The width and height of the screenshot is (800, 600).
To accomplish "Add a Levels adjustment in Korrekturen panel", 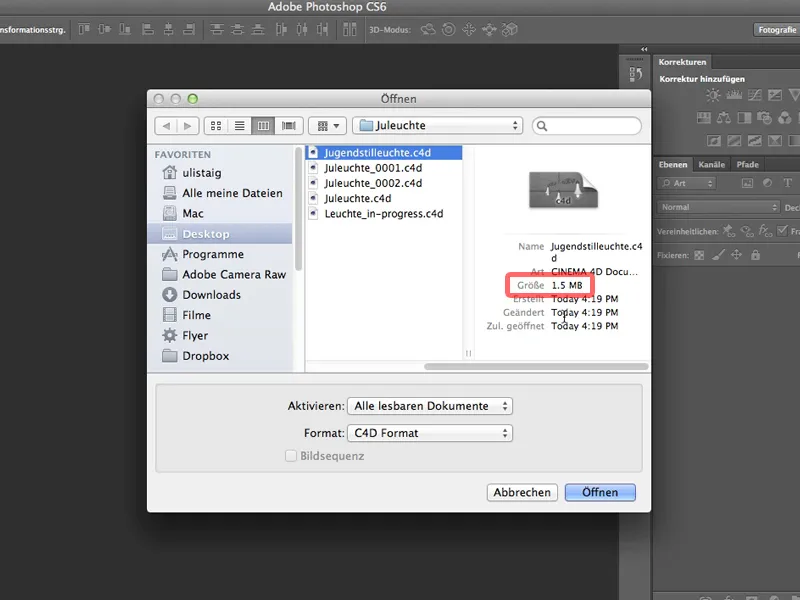I will click(734, 95).
